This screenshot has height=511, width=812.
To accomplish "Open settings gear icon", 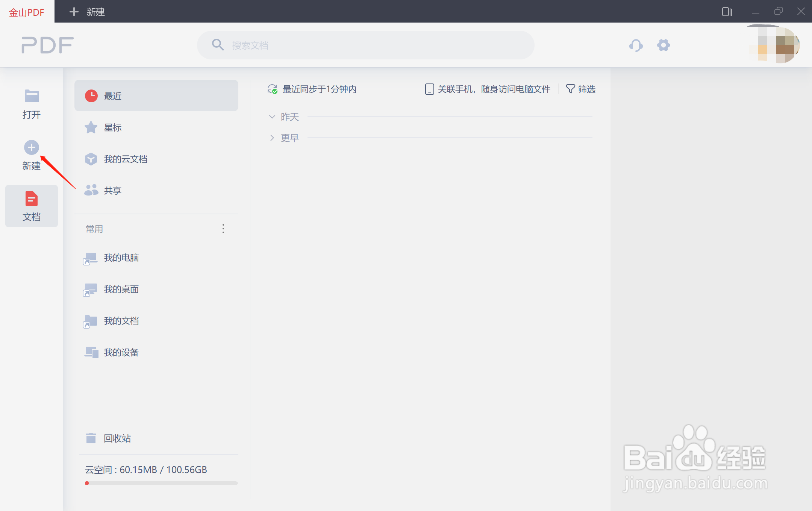I will [663, 45].
